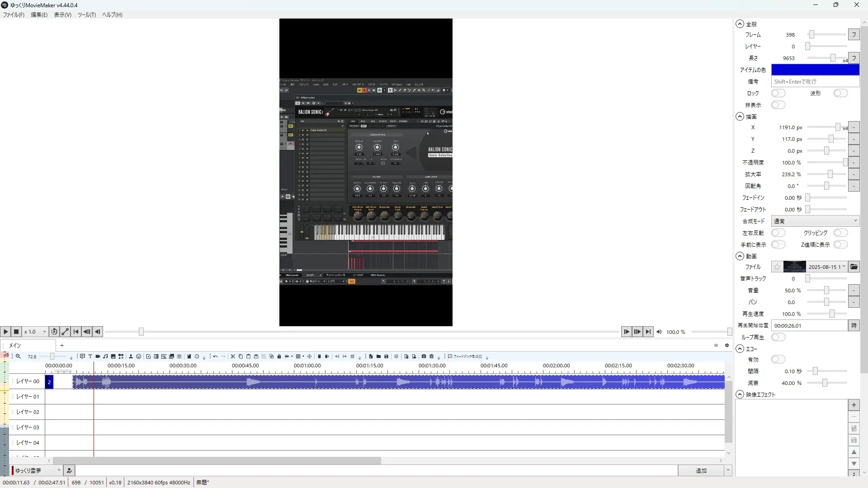
Task: Click the favorite star next to file
Action: [x=777, y=267]
